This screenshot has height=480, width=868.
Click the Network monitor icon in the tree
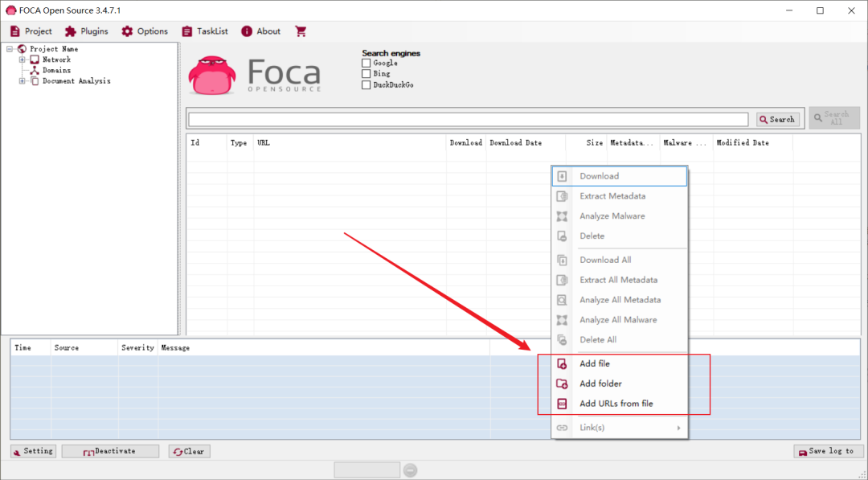coord(35,59)
